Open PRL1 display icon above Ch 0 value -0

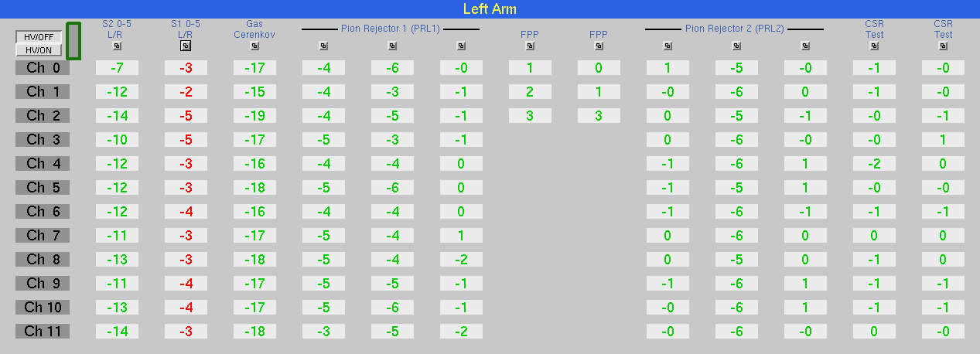(461, 46)
